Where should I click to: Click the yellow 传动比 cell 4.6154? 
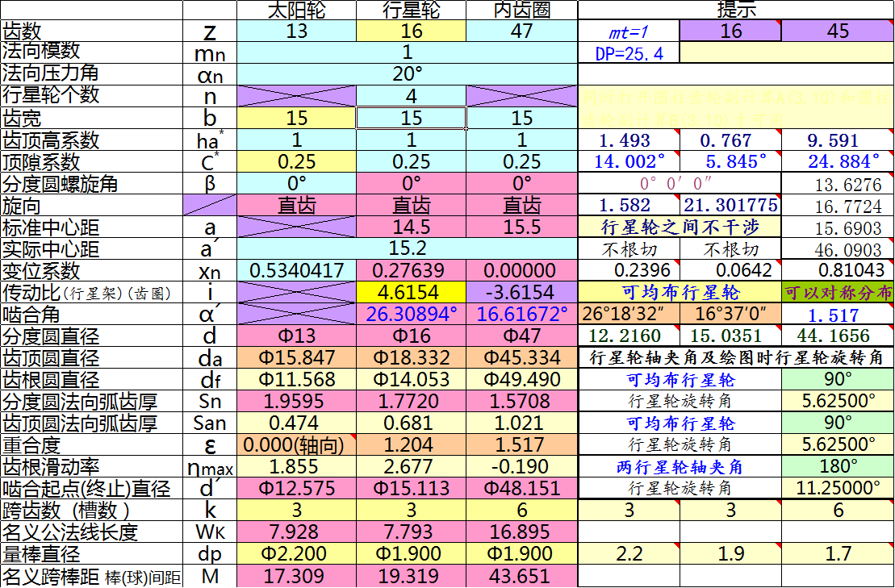coord(411,292)
